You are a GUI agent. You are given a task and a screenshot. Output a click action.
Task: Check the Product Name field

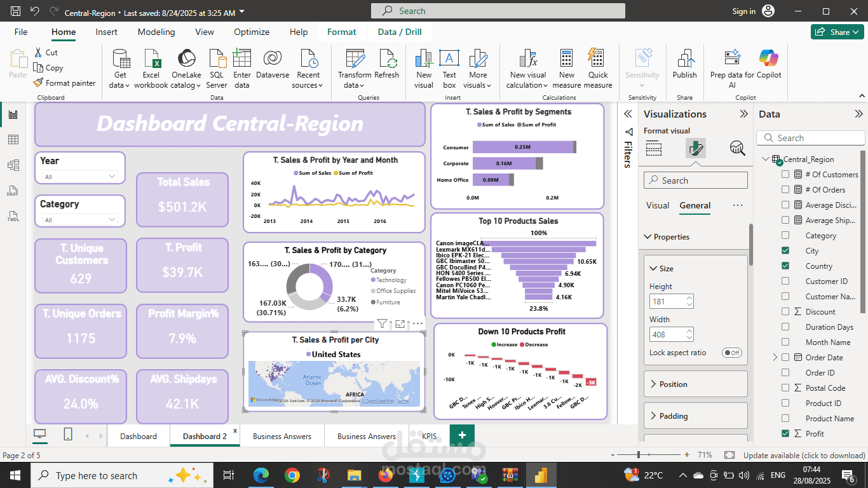point(785,419)
